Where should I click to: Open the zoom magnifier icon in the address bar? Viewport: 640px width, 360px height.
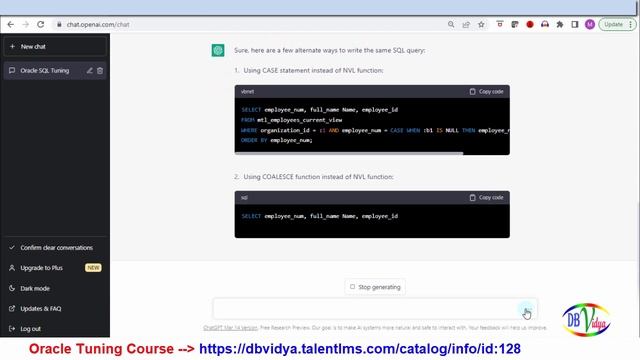pyautogui.click(x=451, y=24)
